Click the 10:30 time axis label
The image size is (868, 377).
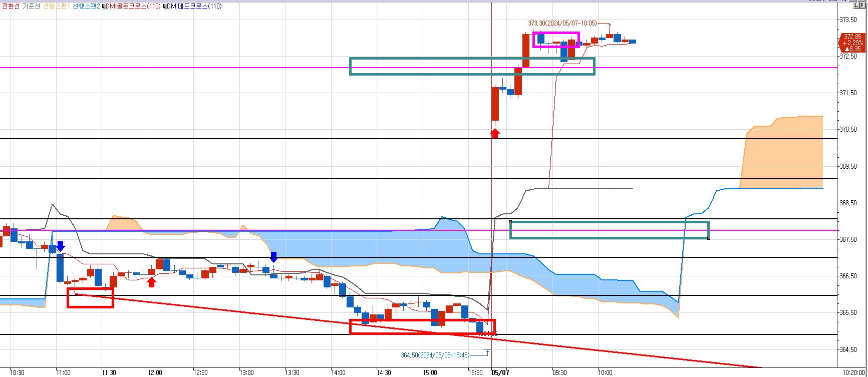point(17,373)
